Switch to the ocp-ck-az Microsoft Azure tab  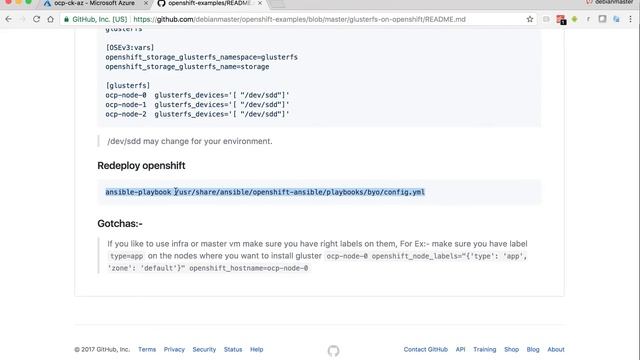94,3
